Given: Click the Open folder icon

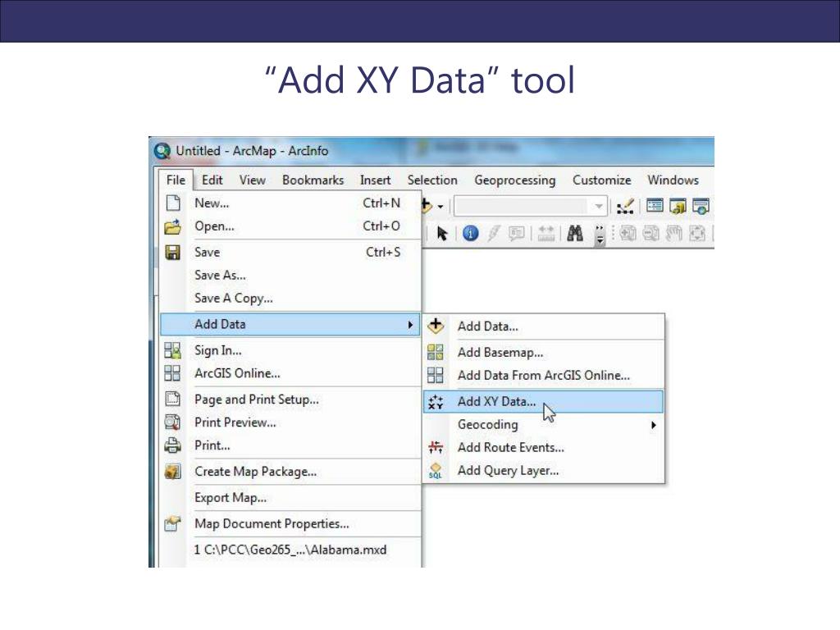Looking at the screenshot, I should pos(172,226).
